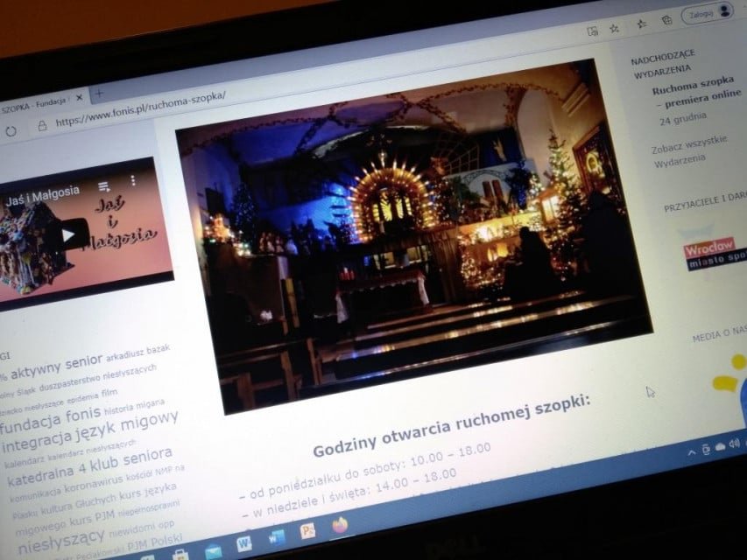Open 'Ruchoma szopka – premiera online' event link
This screenshot has height=560, width=747.
[697, 93]
